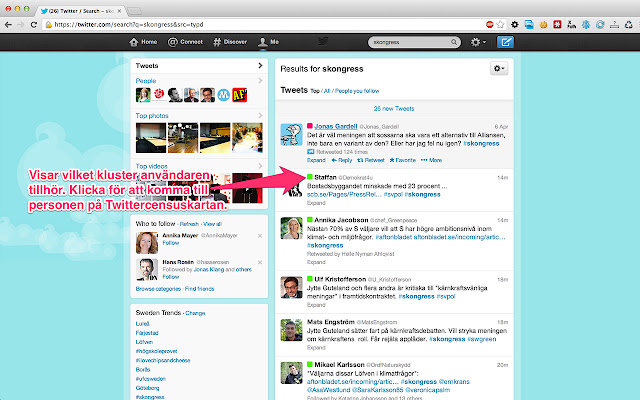Viewport: 640px width, 400px height.
Task: Click green cluster square beside Ulf Kristofferson
Action: pyautogui.click(x=310, y=279)
